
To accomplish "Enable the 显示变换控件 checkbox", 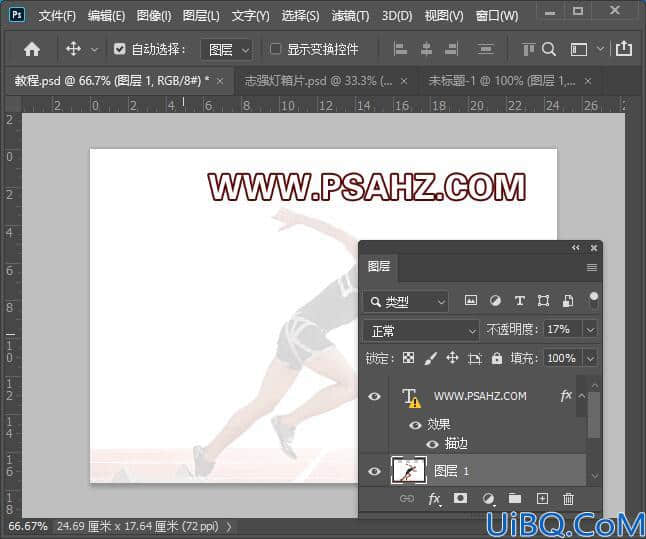I will (x=275, y=49).
